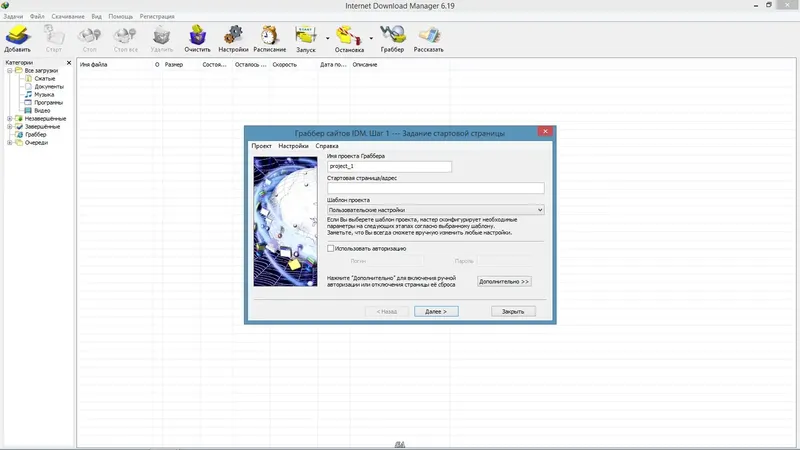Open the Проект menu in grabber dialog
Image resolution: width=800 pixels, height=450 pixels.
[261, 146]
